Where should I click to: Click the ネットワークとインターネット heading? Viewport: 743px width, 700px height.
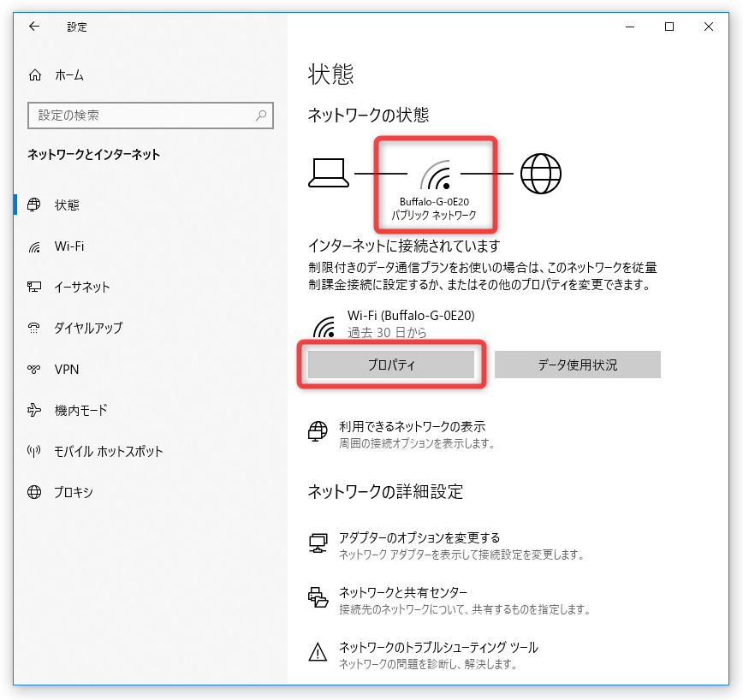94,154
